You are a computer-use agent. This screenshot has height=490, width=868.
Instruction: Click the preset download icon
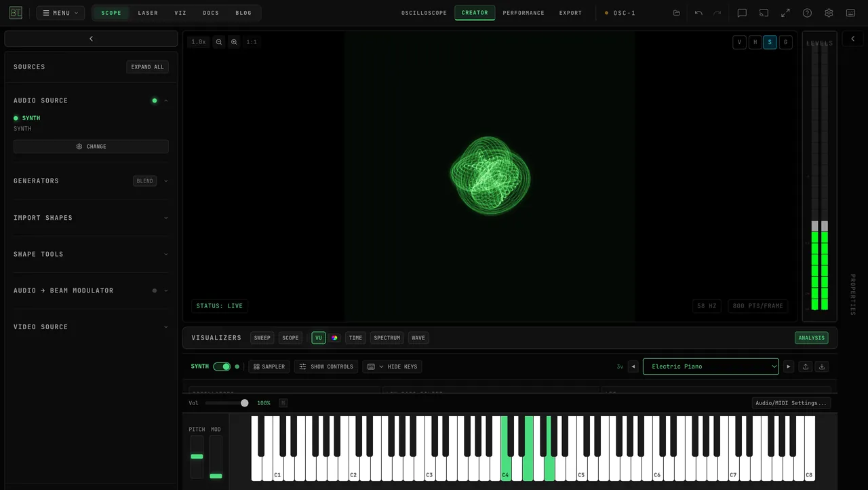click(x=822, y=366)
